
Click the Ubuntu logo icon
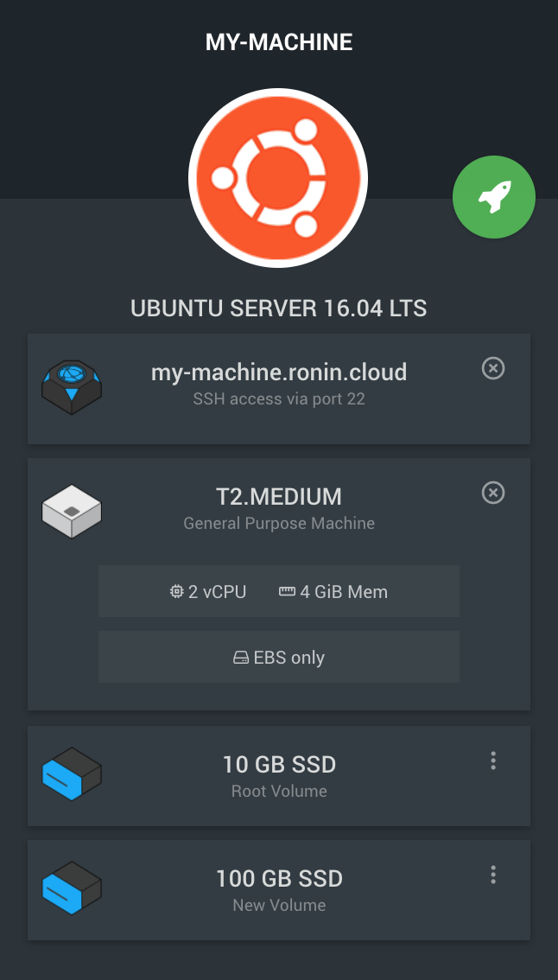279,177
